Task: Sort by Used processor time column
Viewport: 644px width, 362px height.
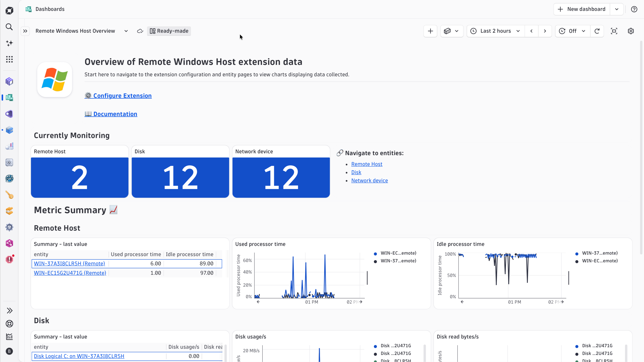Action: (136, 254)
